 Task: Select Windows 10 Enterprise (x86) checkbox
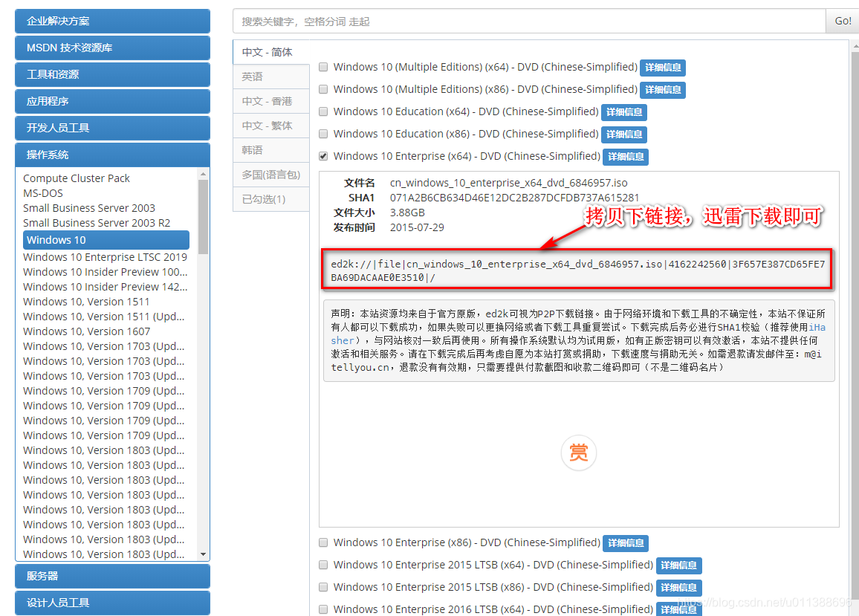(x=323, y=542)
